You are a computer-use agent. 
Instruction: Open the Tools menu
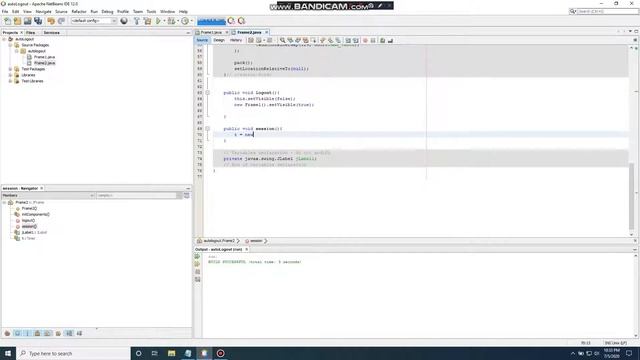tap(151, 11)
